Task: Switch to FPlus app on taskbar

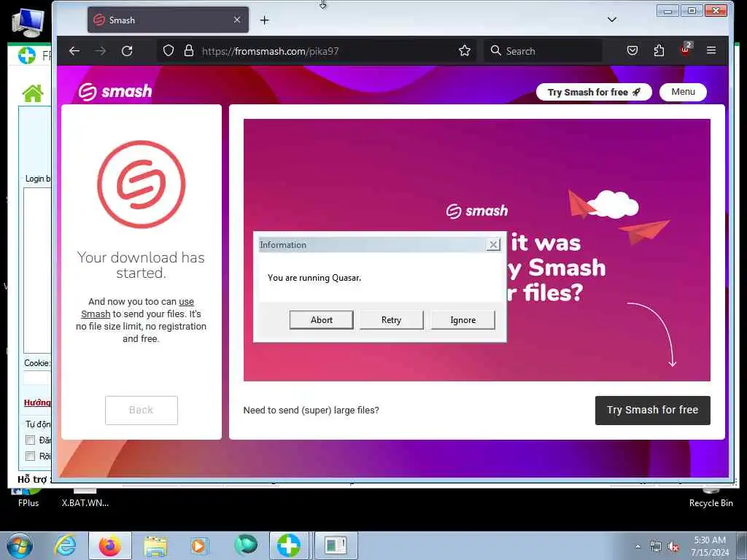Action: pos(289,545)
